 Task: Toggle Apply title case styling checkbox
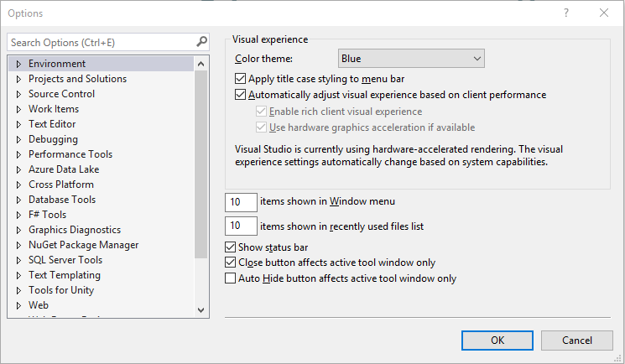pos(242,79)
